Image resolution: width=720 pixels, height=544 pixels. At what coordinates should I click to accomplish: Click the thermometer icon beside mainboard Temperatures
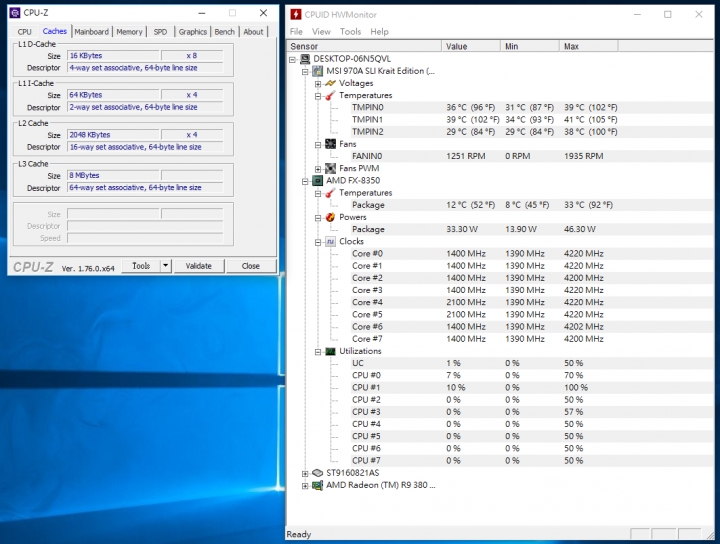click(x=331, y=95)
